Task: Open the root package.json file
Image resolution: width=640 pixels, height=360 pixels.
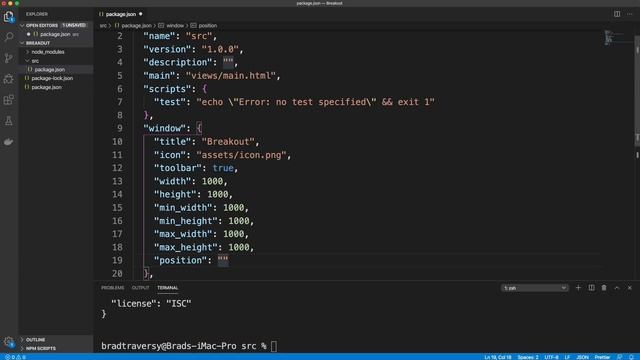Action: tap(46, 87)
